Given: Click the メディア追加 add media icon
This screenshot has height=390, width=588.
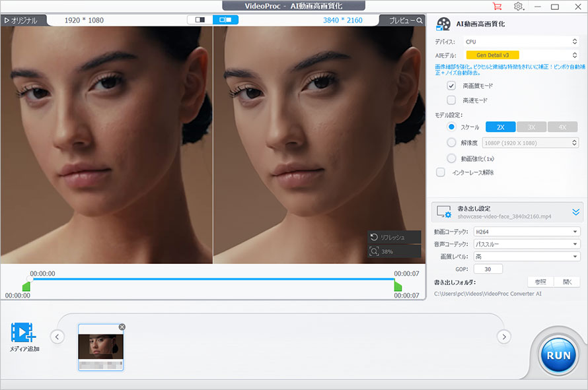Looking at the screenshot, I should coord(23,331).
